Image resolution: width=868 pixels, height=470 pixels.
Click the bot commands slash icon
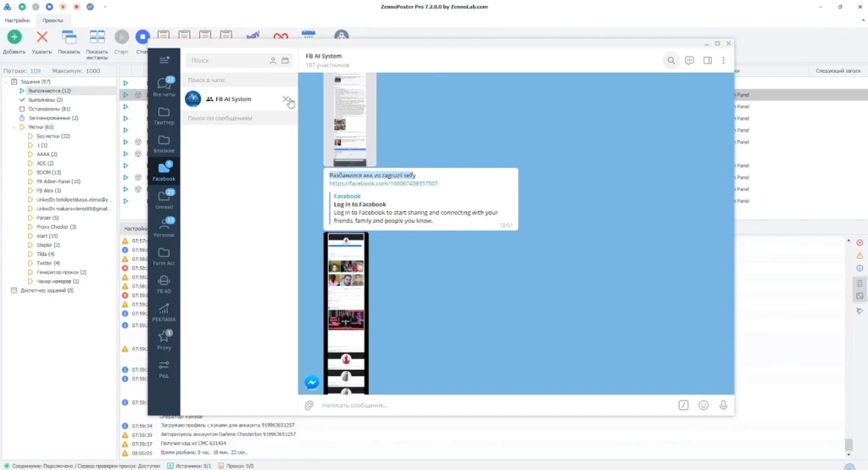coord(684,406)
